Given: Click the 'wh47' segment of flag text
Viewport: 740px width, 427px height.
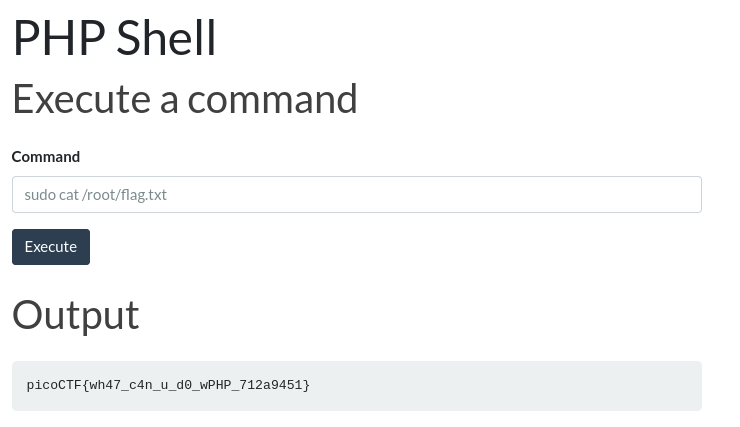Looking at the screenshot, I should [x=105, y=385].
